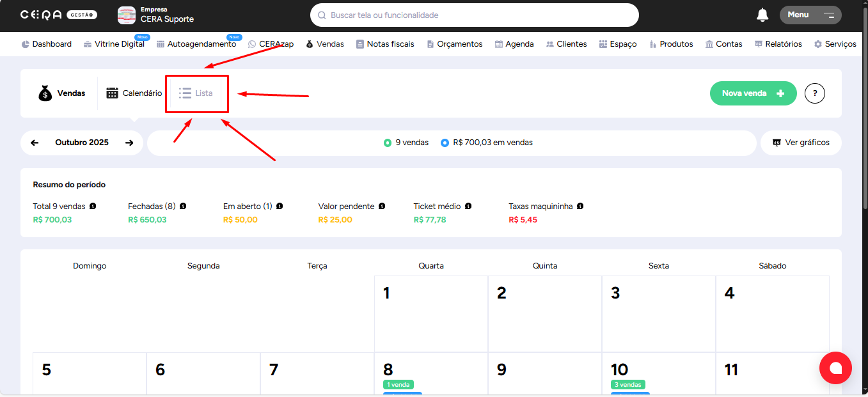Viewport: 868px width, 397px height.
Task: Click info icon next to Taxas maquininha
Action: pyautogui.click(x=580, y=206)
